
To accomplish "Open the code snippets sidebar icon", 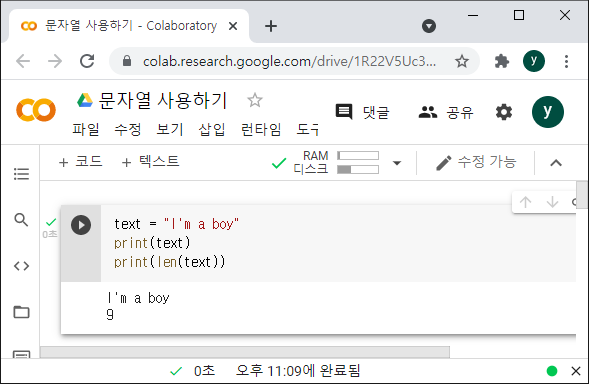I will [21, 266].
